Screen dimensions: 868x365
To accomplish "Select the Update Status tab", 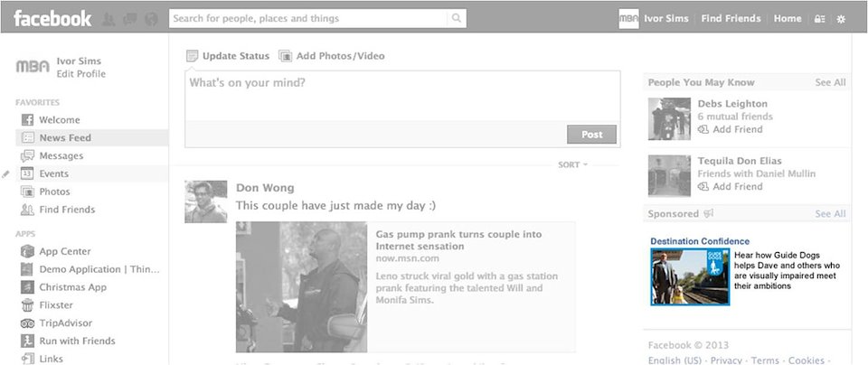I will click(228, 56).
